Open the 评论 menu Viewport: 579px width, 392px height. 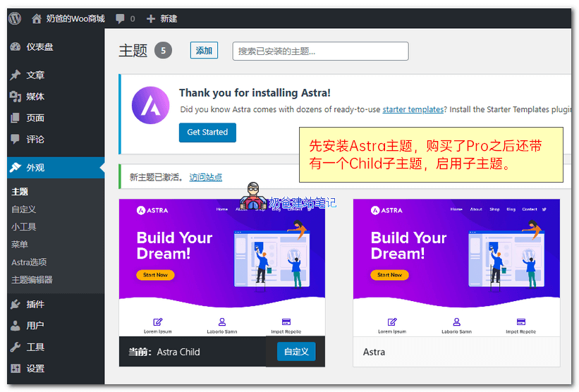(x=56, y=139)
